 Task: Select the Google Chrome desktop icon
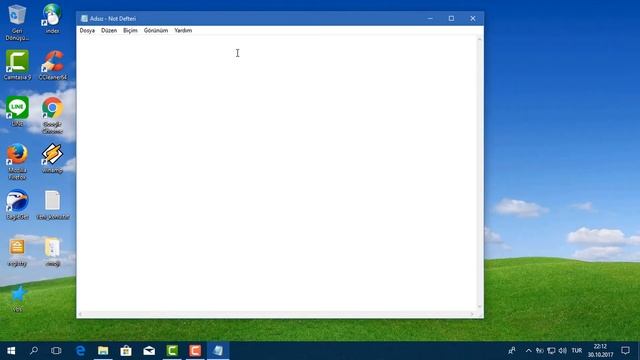[x=52, y=116]
